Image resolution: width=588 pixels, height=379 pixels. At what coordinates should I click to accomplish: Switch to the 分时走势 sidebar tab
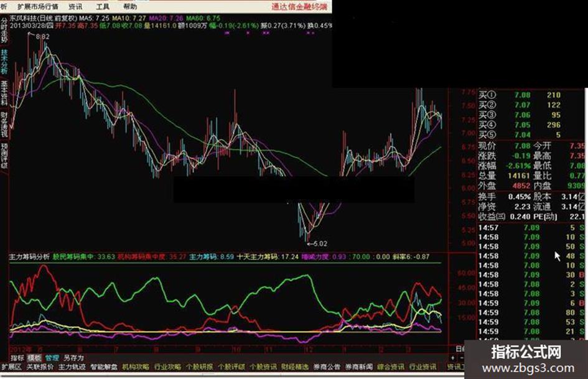4,30
